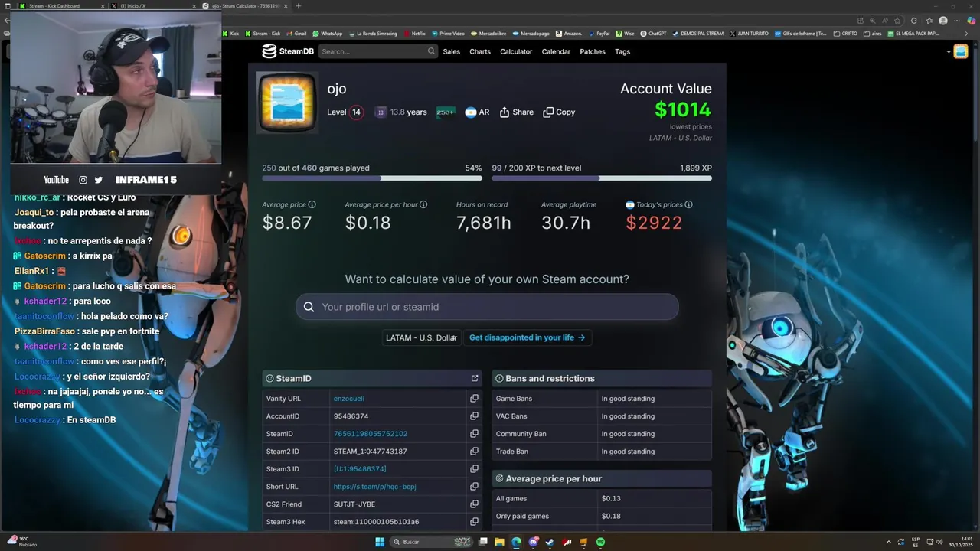The height and width of the screenshot is (551, 980).
Task: Copy the SteamID value
Action: coord(474,434)
